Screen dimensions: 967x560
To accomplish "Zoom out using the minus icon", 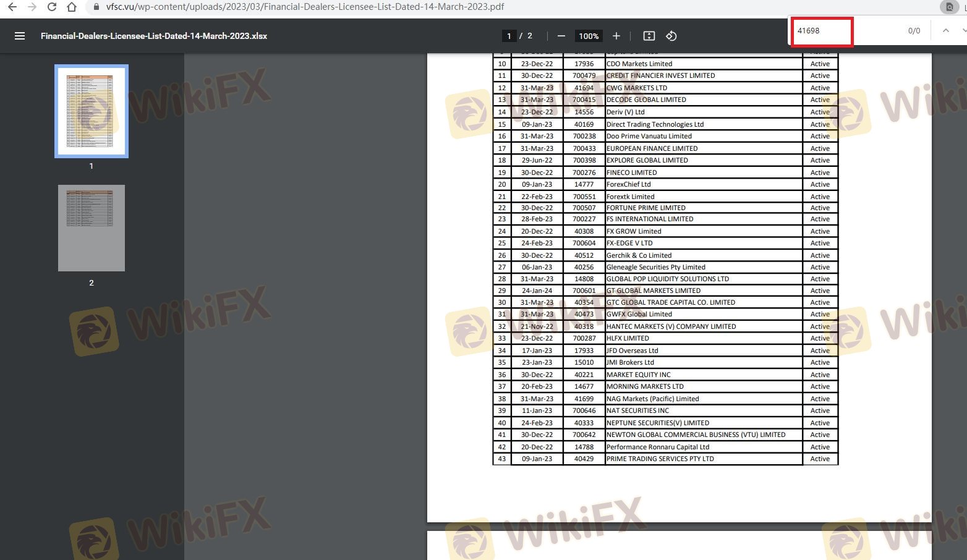I will [561, 36].
